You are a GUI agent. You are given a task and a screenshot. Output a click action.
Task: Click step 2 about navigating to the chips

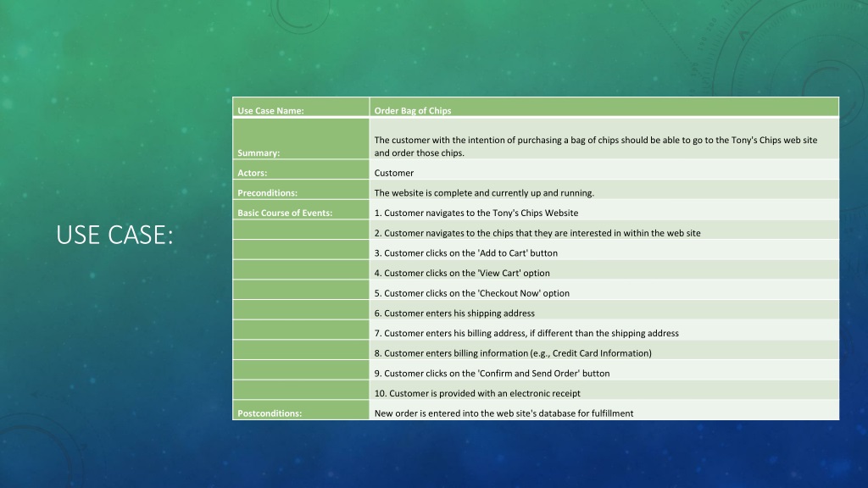click(x=537, y=233)
